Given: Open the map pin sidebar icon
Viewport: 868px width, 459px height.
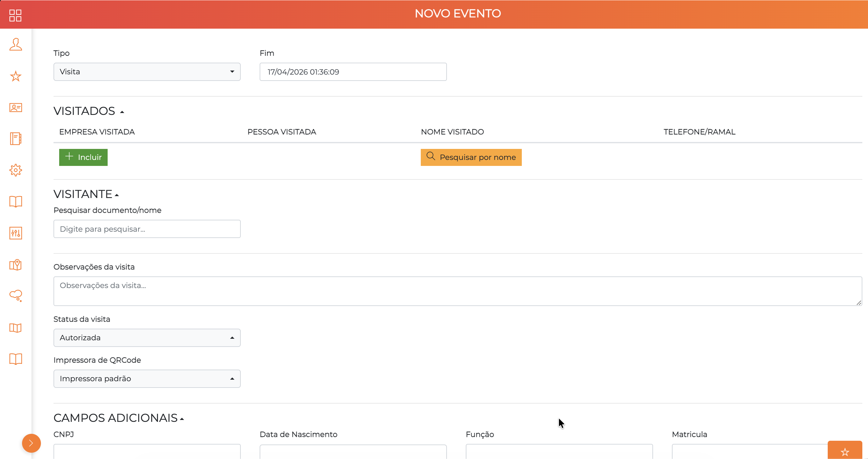Looking at the screenshot, I should tap(15, 265).
